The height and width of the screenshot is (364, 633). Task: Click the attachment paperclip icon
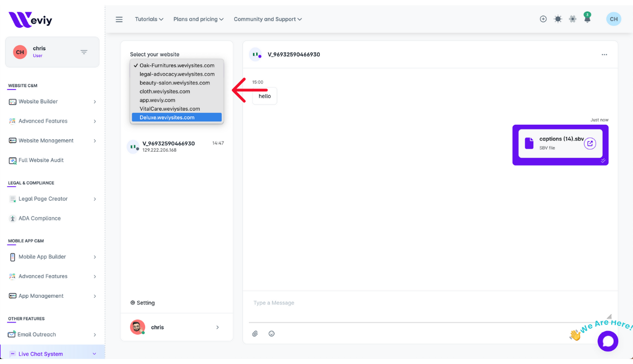(255, 334)
